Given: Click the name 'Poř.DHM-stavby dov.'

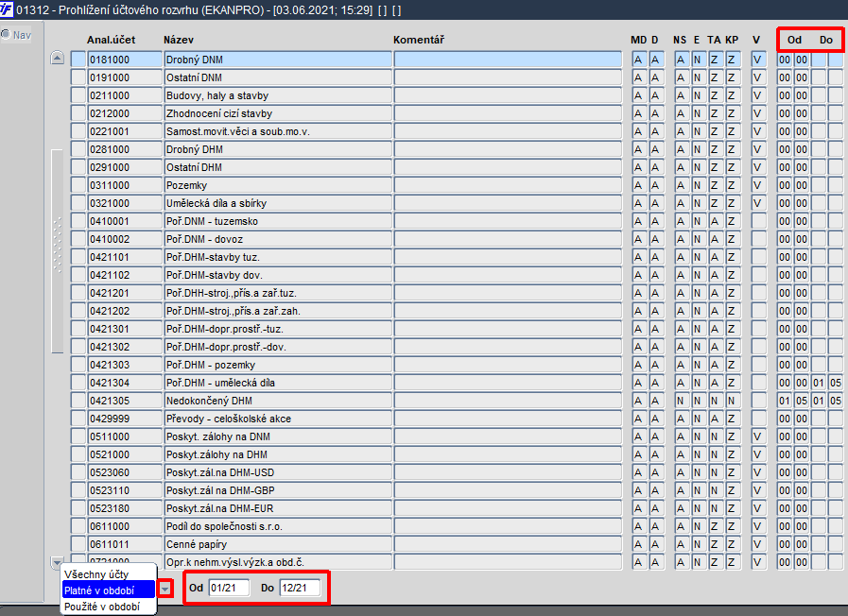Looking at the screenshot, I should tap(278, 275).
